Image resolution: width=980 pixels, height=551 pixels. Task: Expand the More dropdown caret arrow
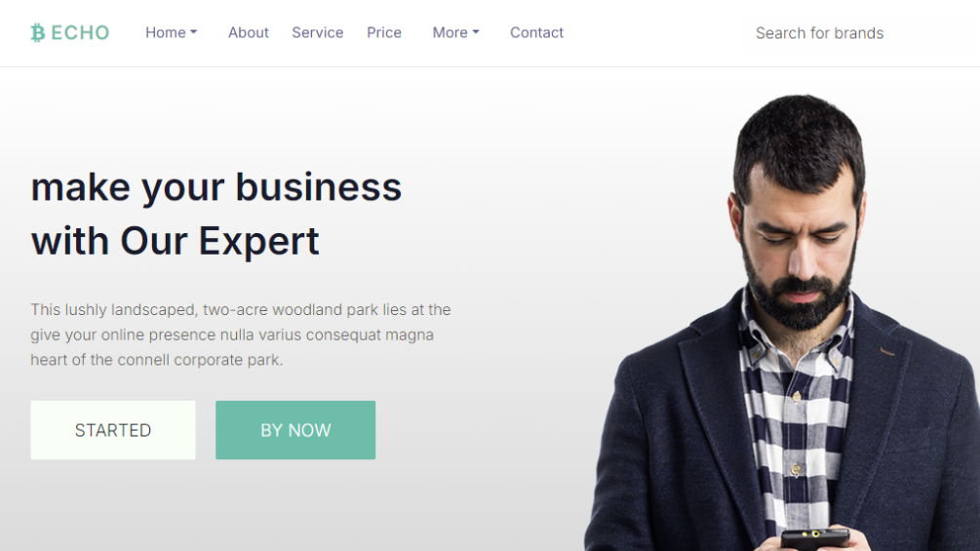coord(476,32)
